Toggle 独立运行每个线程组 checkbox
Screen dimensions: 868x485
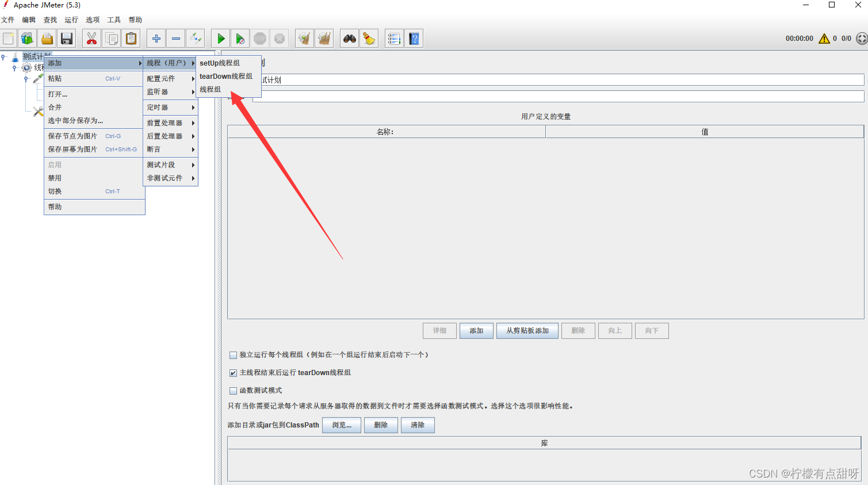(x=233, y=355)
